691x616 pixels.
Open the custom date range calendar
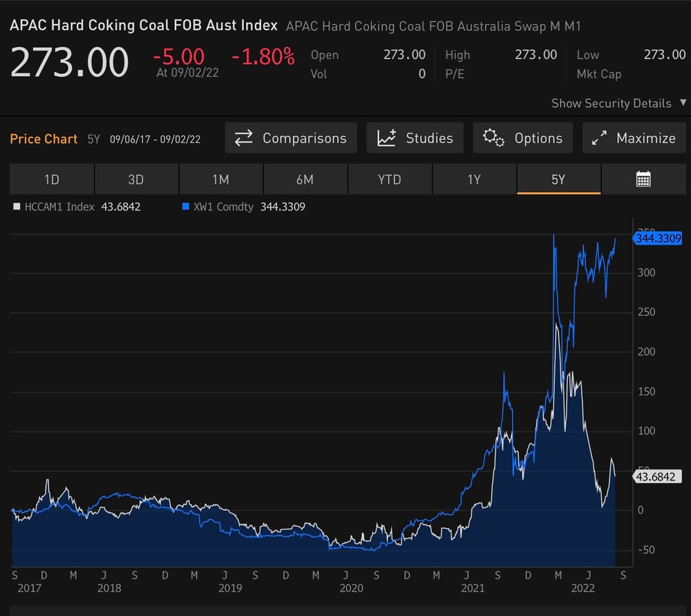pyautogui.click(x=643, y=179)
